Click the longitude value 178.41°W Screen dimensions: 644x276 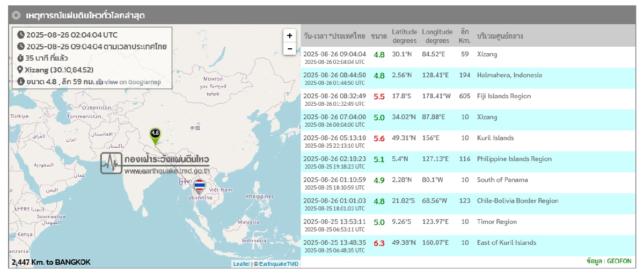point(437,96)
